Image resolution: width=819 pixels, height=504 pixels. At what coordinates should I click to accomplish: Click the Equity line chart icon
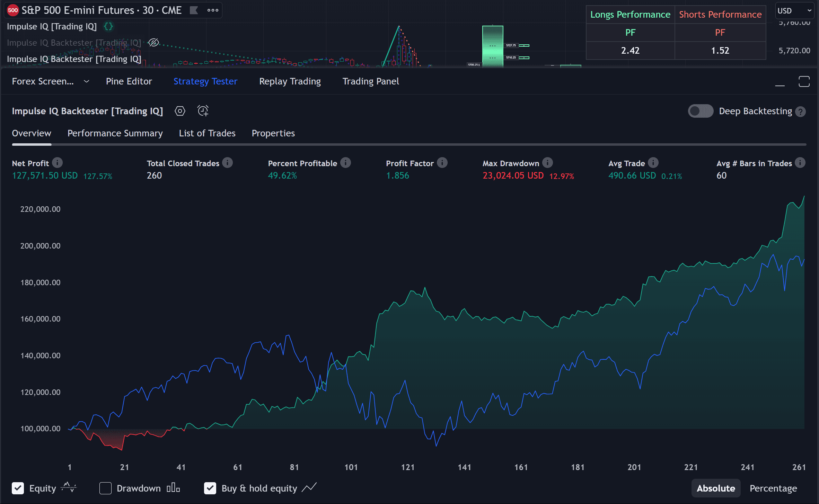[x=69, y=487]
